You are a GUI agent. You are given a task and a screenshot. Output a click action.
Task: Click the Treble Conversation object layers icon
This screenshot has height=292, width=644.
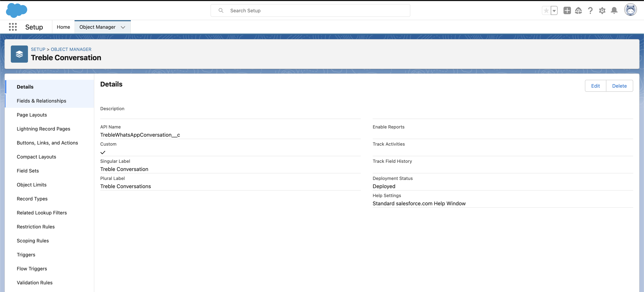(x=19, y=54)
